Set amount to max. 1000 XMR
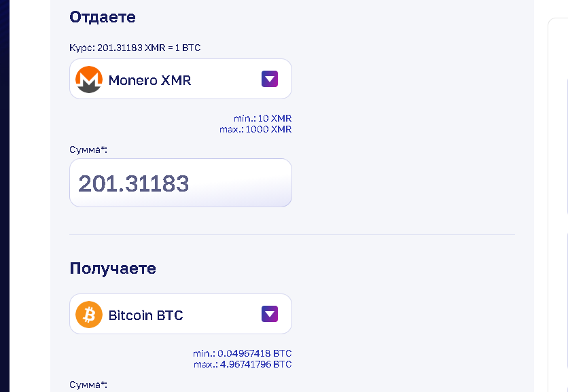The height and width of the screenshot is (392, 568). 255,129
